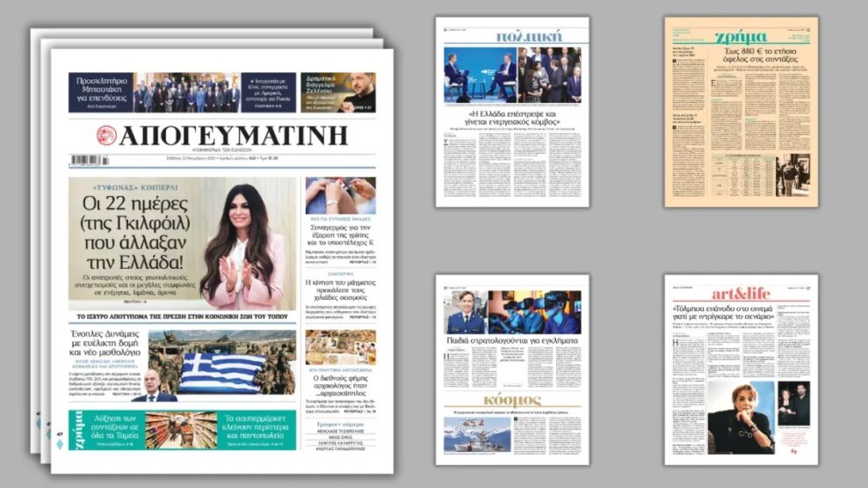
Task: Click the Zelensky photo in top banner
Action: click(357, 92)
